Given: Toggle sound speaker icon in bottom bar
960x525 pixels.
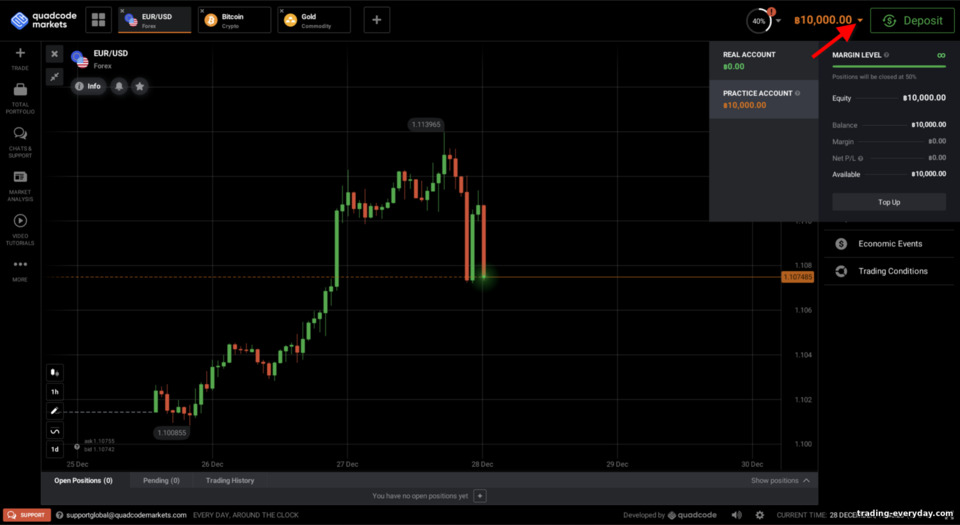Looking at the screenshot, I should tap(737, 515).
